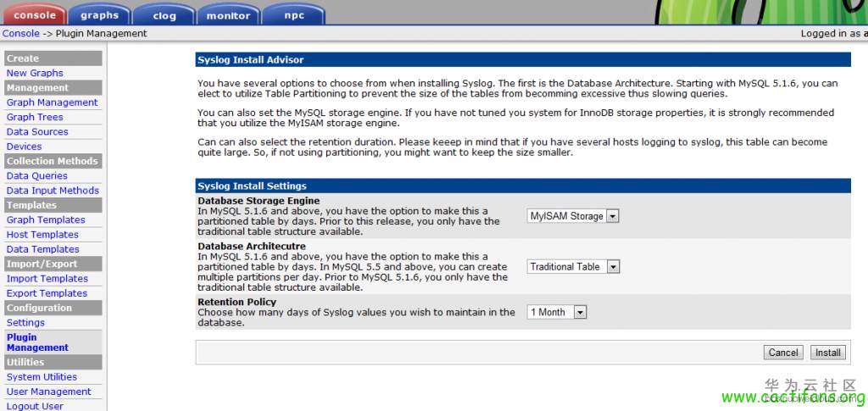Open the monitor tab
868x411 pixels.
tap(228, 15)
